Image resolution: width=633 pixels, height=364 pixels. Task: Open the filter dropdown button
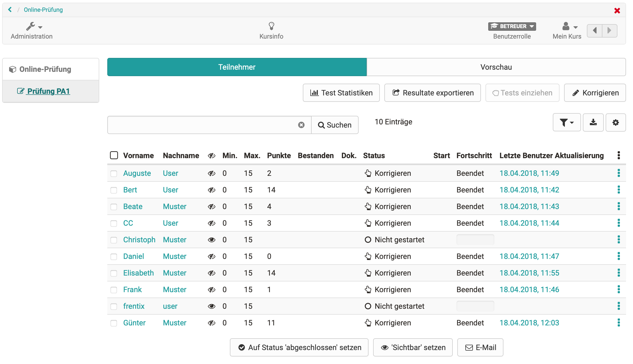(566, 122)
